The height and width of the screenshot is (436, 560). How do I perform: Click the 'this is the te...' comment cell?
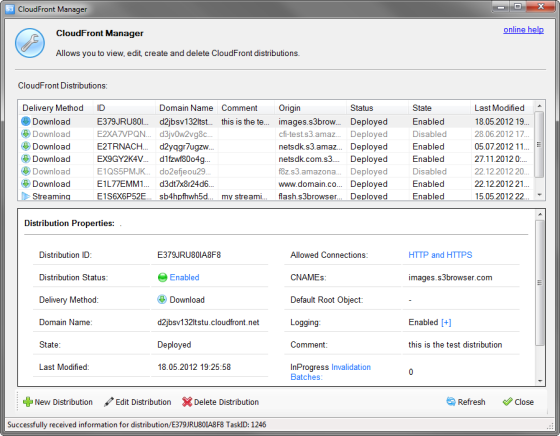point(245,122)
